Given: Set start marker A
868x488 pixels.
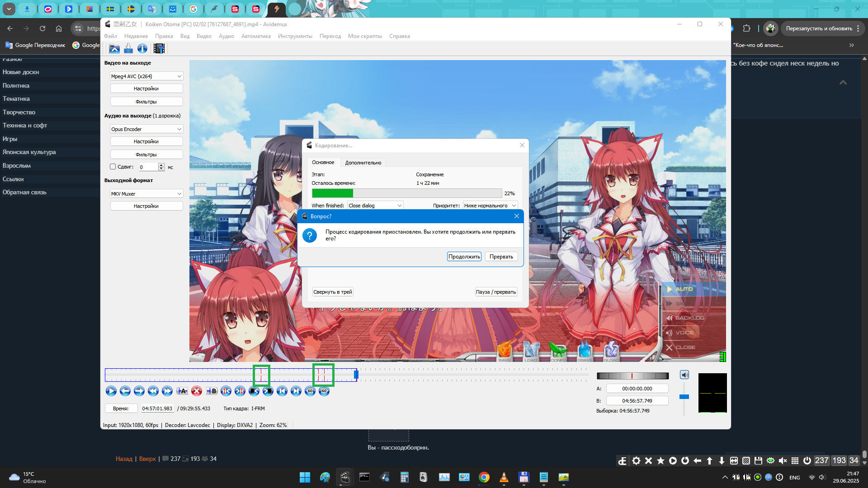Looking at the screenshot, I should pyautogui.click(x=182, y=391).
